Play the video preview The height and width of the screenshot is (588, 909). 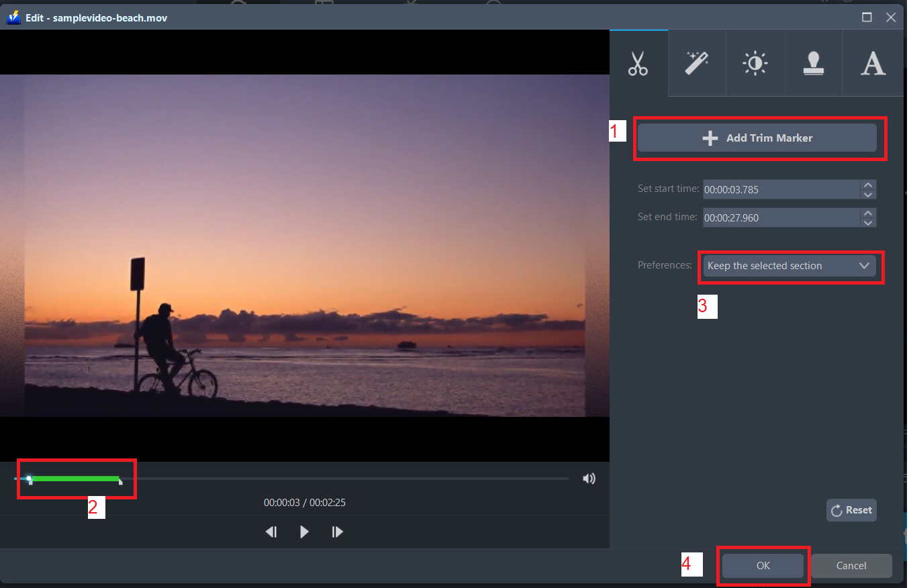[x=304, y=532]
